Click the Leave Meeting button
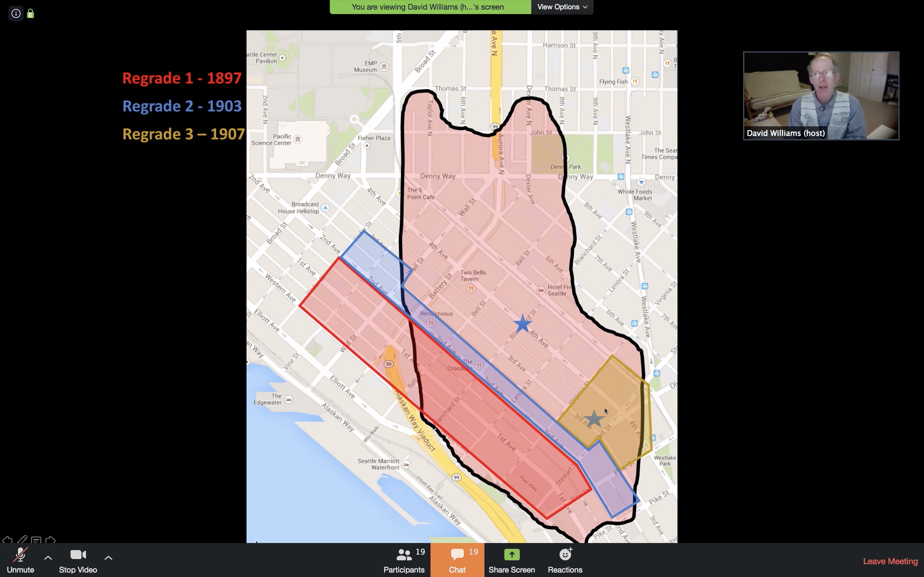 [x=890, y=561]
